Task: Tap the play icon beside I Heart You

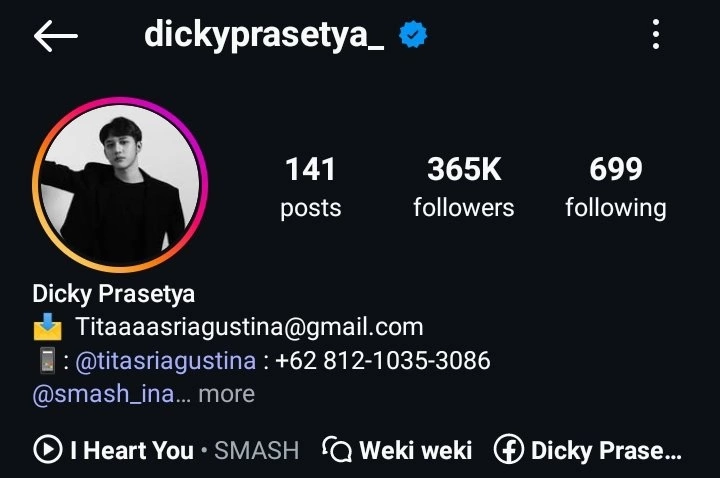Action: [48, 449]
